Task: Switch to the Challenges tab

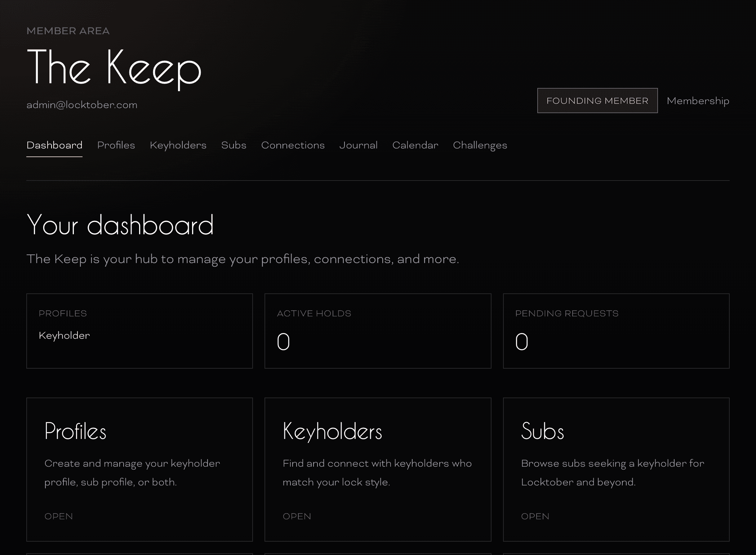Action: [480, 145]
